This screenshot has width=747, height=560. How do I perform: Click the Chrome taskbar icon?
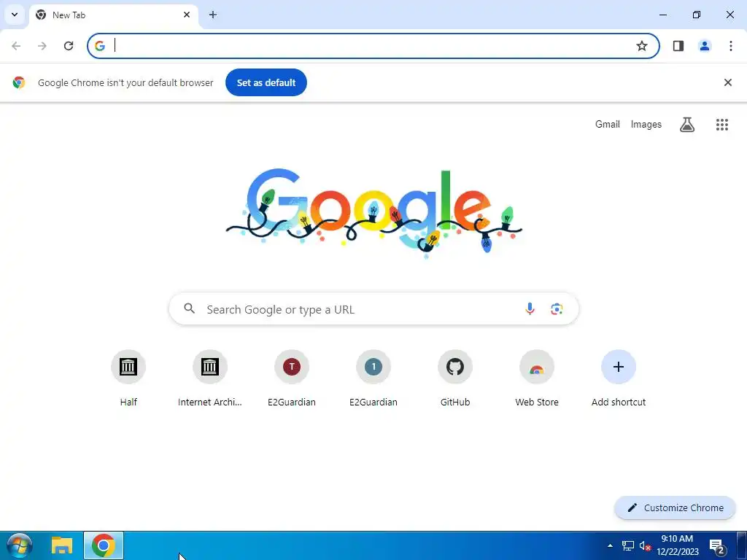[x=104, y=545]
